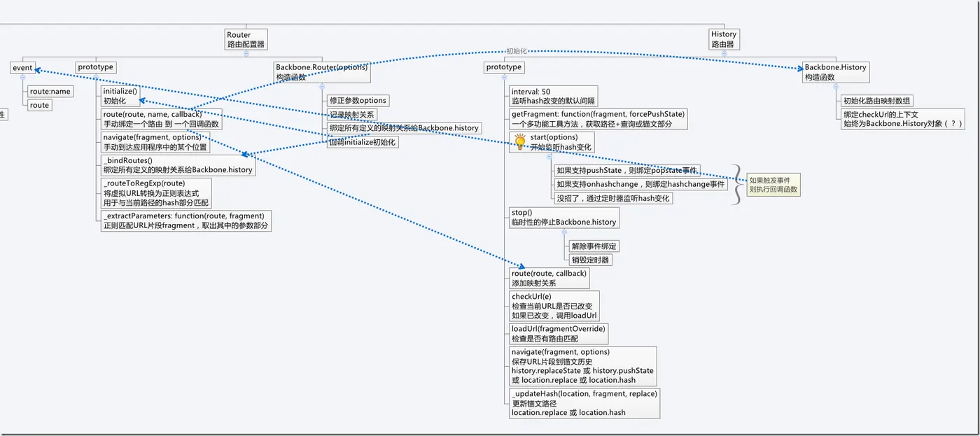Select the 如果支持onhashchange node
980x436 pixels.
click(x=640, y=184)
